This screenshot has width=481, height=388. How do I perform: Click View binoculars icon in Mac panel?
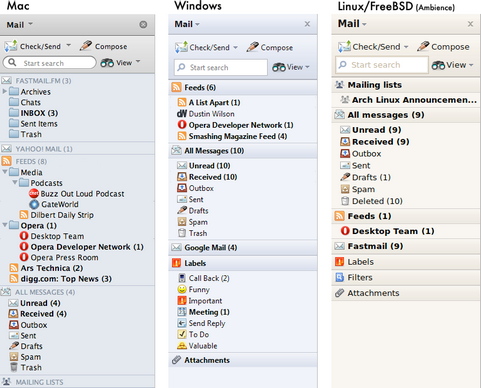pos(107,63)
